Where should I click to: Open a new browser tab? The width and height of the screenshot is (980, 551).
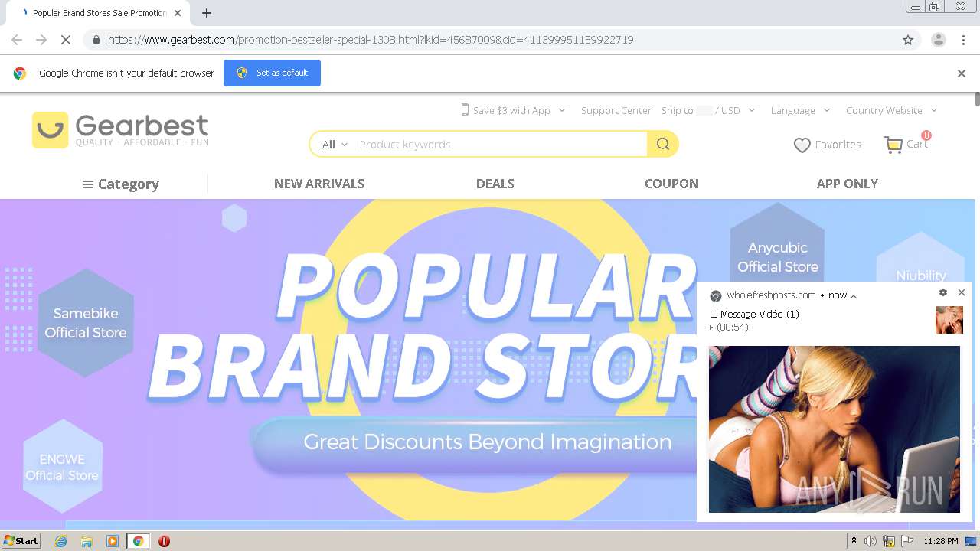(x=207, y=13)
